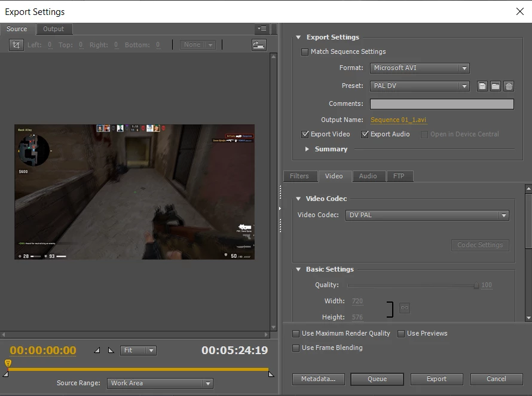
Task: Close the Export Settings dialog
Action: pos(520,11)
